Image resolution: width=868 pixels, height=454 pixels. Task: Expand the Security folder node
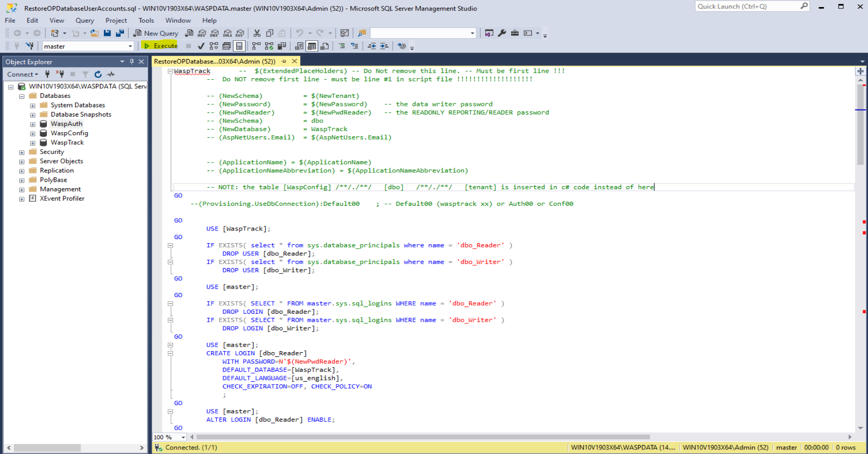point(22,152)
